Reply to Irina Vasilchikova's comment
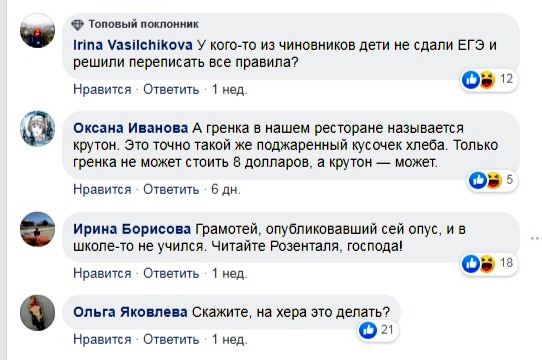Screen dimensions: 542x360 171,90
